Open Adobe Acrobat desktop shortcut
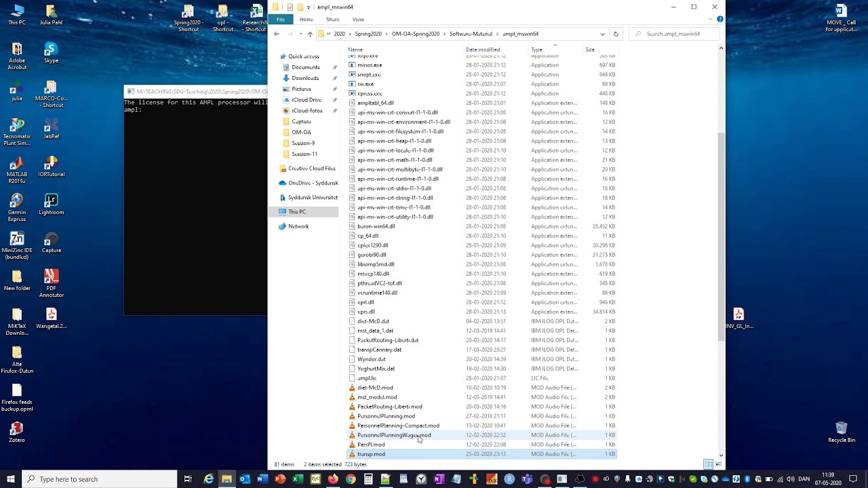The width and height of the screenshot is (868, 488). click(17, 56)
